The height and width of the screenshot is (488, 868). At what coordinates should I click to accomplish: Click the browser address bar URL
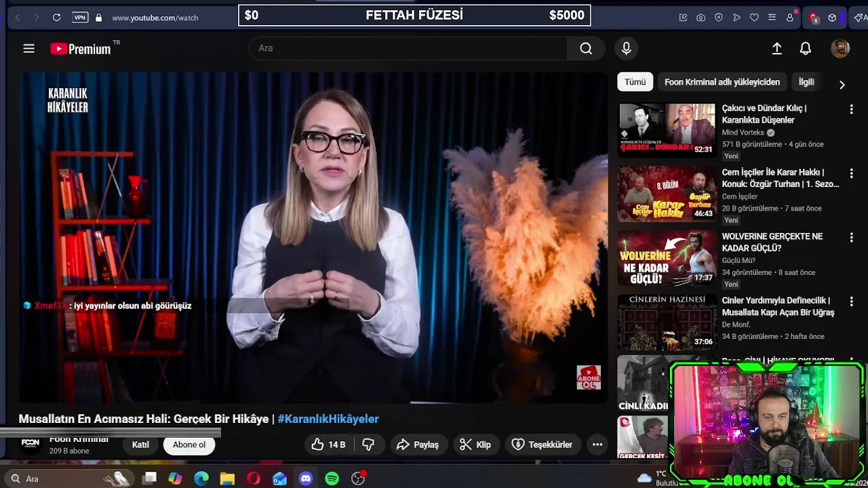click(x=155, y=17)
